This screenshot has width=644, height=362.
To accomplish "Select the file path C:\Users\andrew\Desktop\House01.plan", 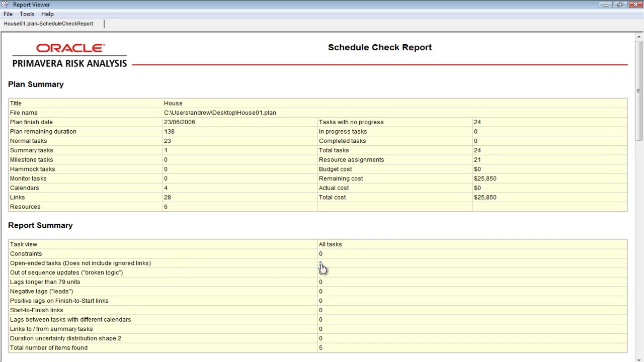I will [220, 113].
